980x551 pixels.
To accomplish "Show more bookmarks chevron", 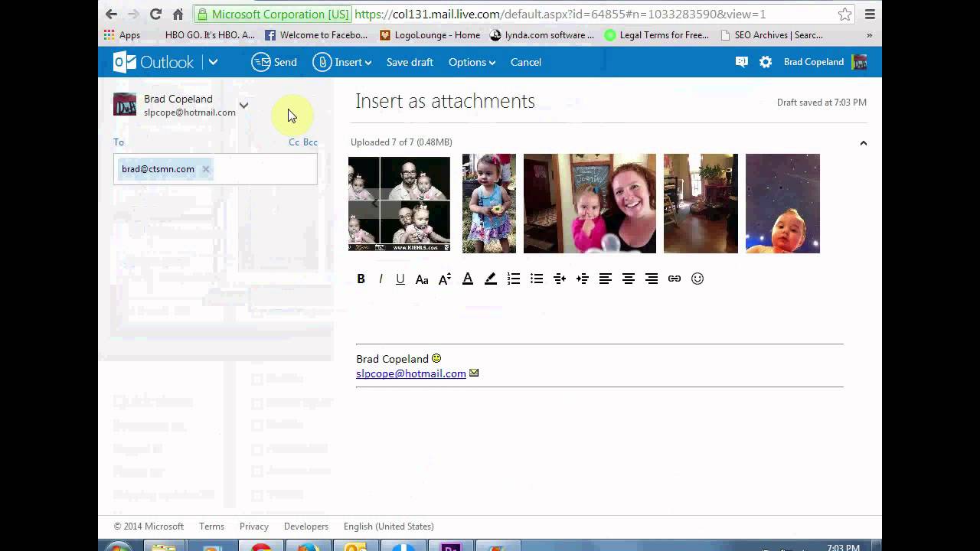I will (x=870, y=35).
